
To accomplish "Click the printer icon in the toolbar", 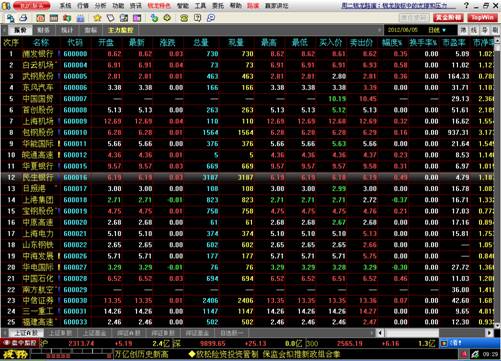I will click(23, 18).
